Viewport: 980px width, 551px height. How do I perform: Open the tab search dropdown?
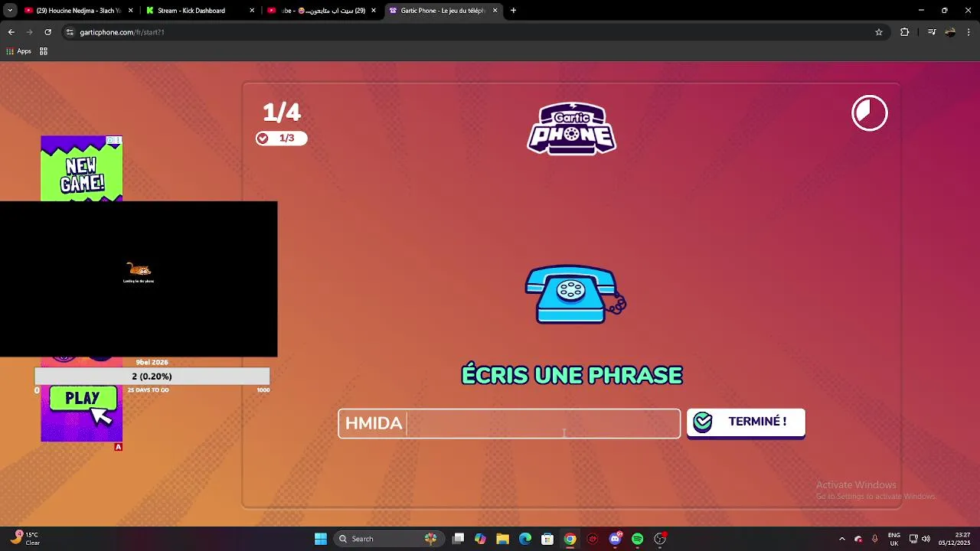pyautogui.click(x=10, y=11)
